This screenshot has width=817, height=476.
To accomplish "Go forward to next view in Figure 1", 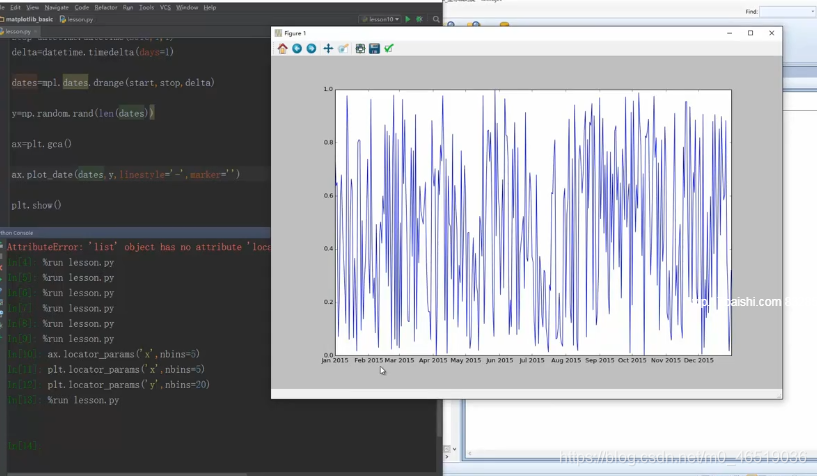I will coord(311,48).
